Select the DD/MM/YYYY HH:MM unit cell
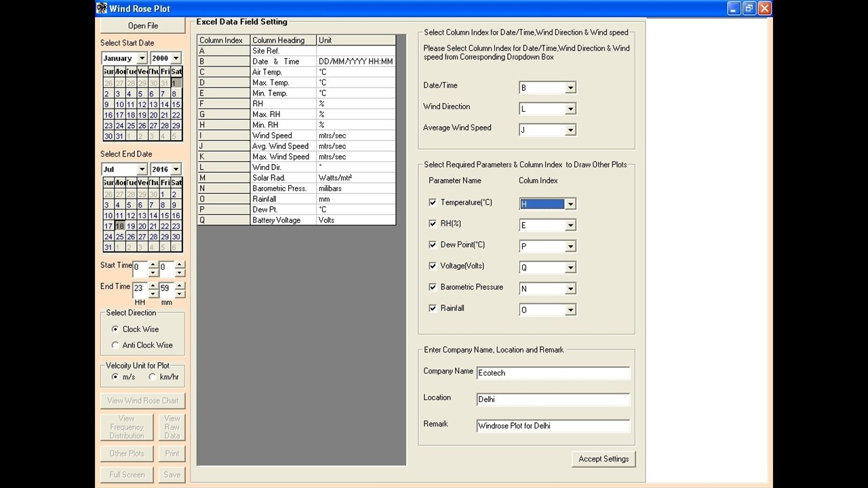868x488 pixels. (356, 62)
